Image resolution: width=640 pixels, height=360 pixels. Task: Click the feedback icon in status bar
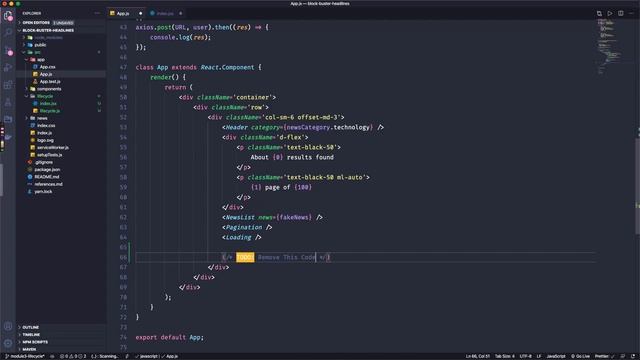(623, 356)
